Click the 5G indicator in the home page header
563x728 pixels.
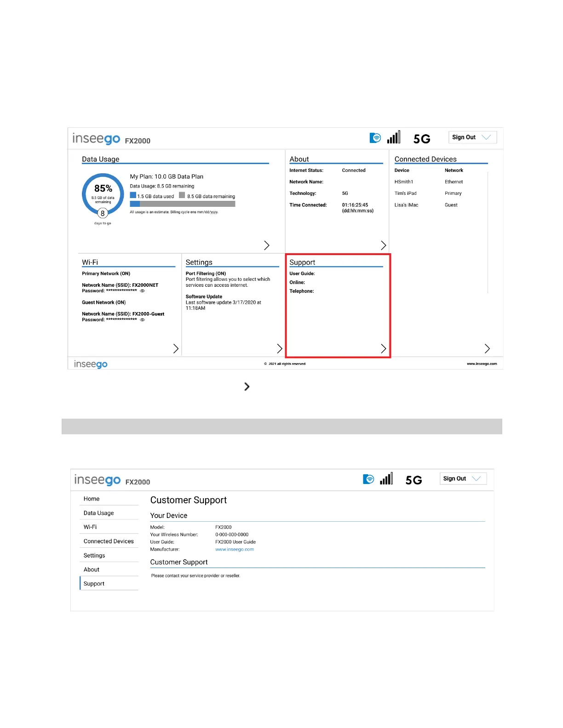click(x=422, y=139)
